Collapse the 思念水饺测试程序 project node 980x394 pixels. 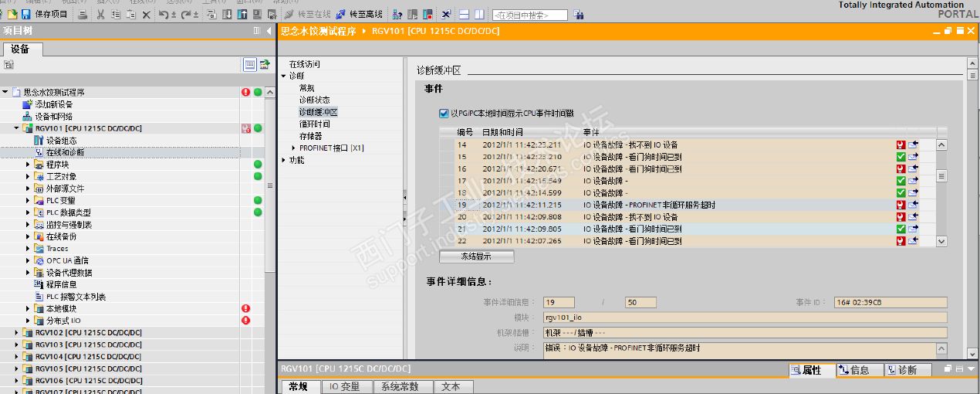pyautogui.click(x=5, y=92)
